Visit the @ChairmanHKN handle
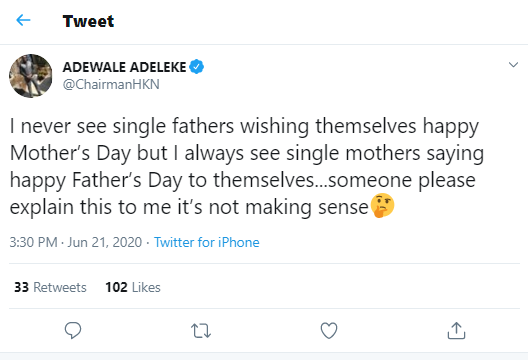 111,84
